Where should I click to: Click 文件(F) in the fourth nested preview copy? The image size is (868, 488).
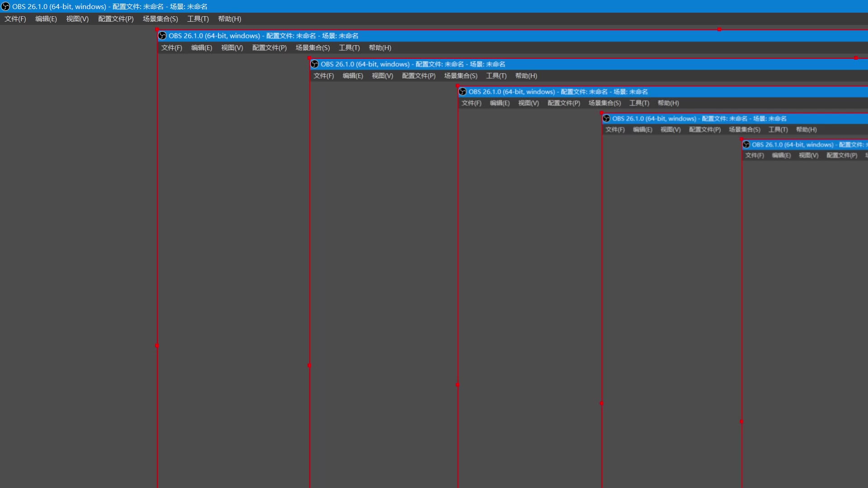[615, 130]
